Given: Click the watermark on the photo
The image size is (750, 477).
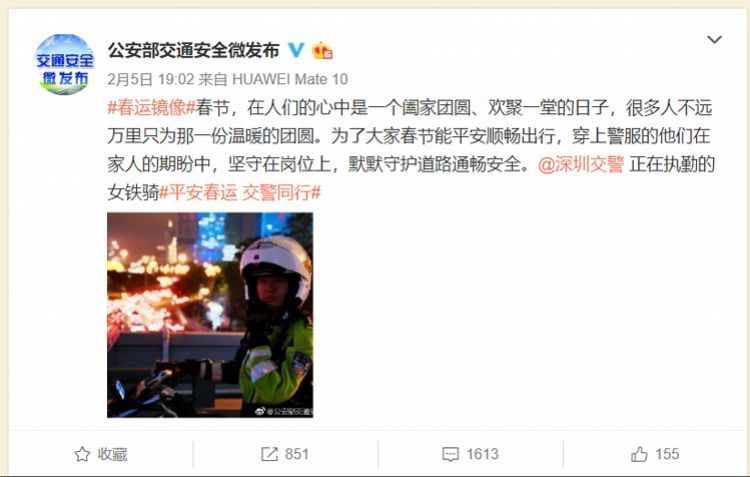Looking at the screenshot, I should click(x=284, y=411).
